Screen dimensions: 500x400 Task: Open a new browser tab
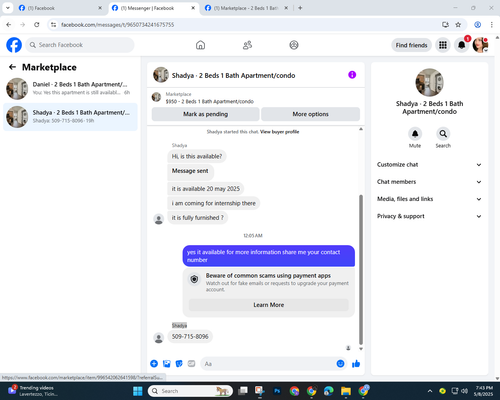(x=300, y=8)
